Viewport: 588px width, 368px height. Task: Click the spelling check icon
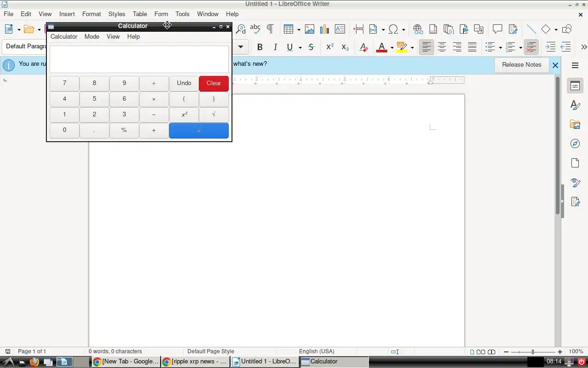pyautogui.click(x=255, y=29)
